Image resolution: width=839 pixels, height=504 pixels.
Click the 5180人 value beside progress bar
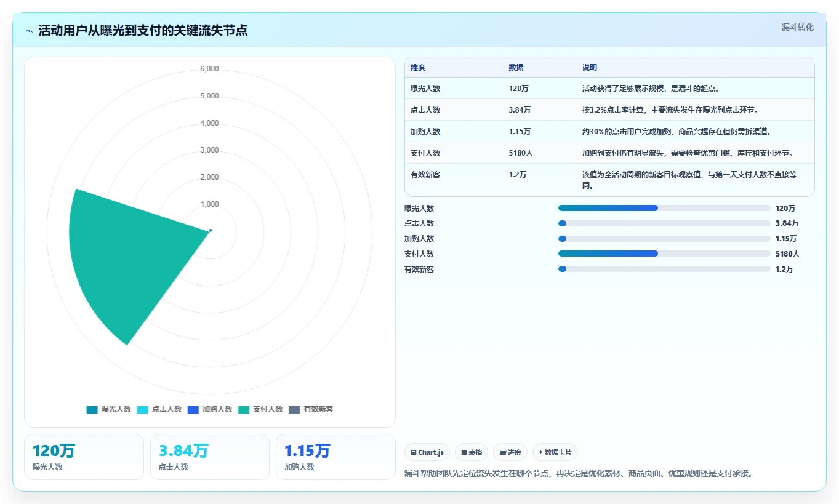[x=787, y=254]
